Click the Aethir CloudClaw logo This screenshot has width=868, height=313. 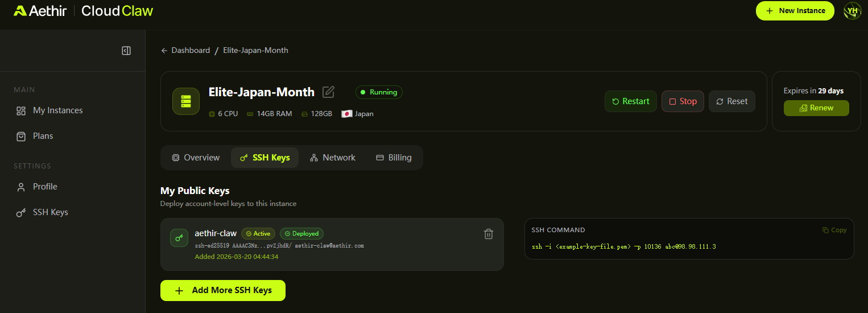click(x=83, y=11)
